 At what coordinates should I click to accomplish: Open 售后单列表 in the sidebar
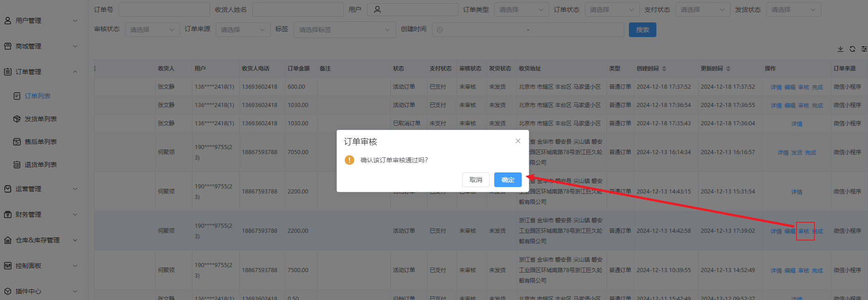[41, 142]
